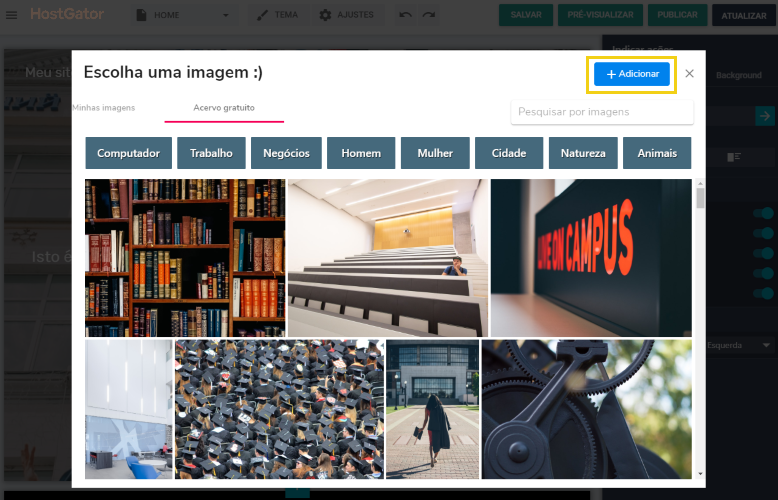The height and width of the screenshot is (500, 778).
Task: Select the graduation caps crowd image
Action: (279, 409)
